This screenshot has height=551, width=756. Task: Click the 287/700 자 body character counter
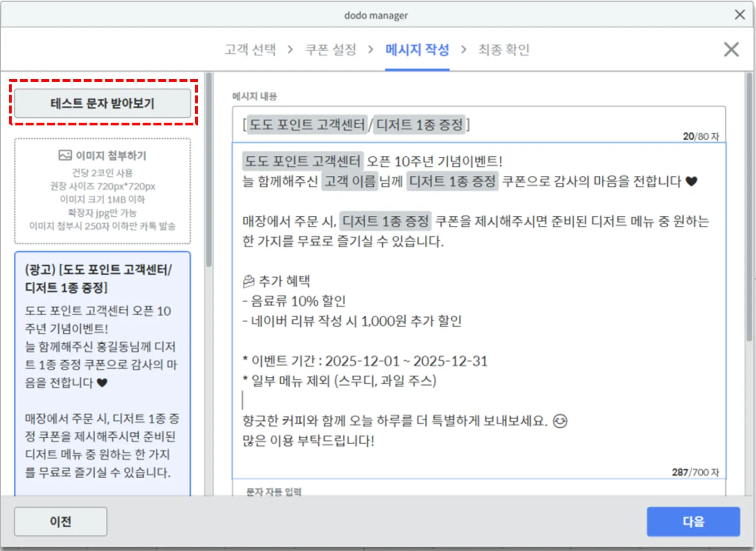pos(695,472)
